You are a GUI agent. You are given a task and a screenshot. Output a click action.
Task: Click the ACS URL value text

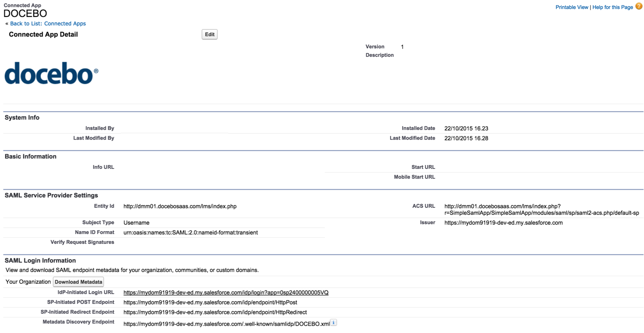(541, 210)
